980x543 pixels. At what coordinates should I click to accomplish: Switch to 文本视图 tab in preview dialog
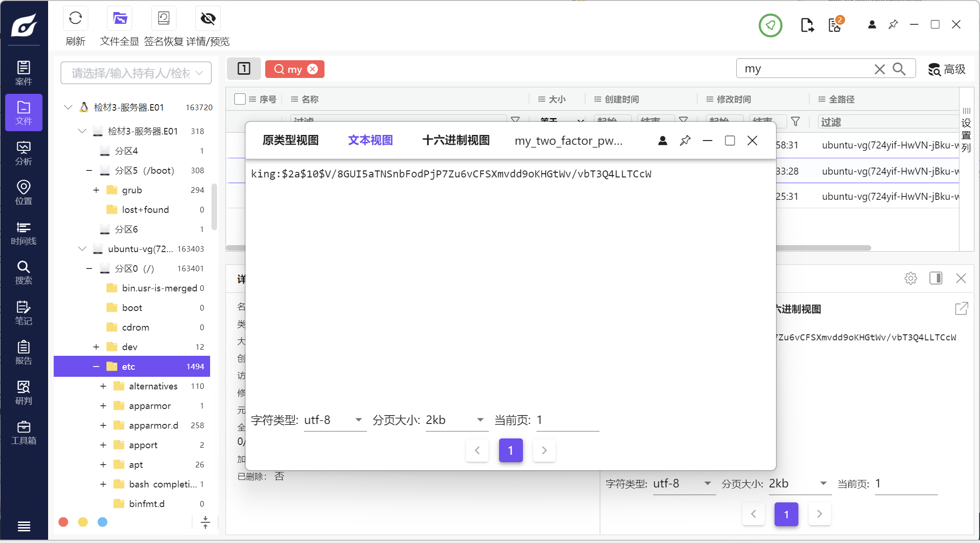(370, 141)
